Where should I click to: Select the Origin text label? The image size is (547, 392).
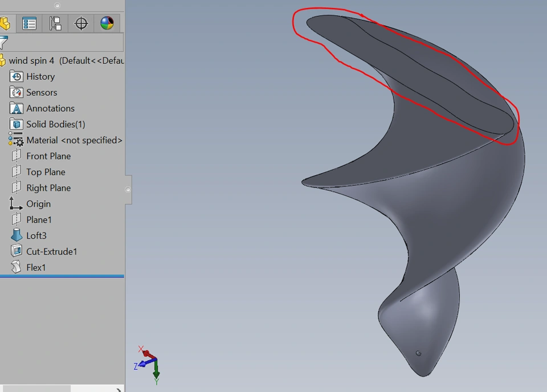tap(38, 204)
